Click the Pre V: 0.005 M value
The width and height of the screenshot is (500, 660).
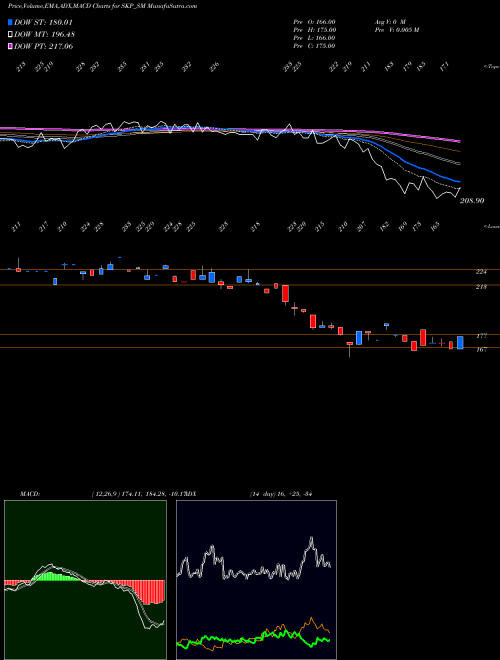(396, 30)
